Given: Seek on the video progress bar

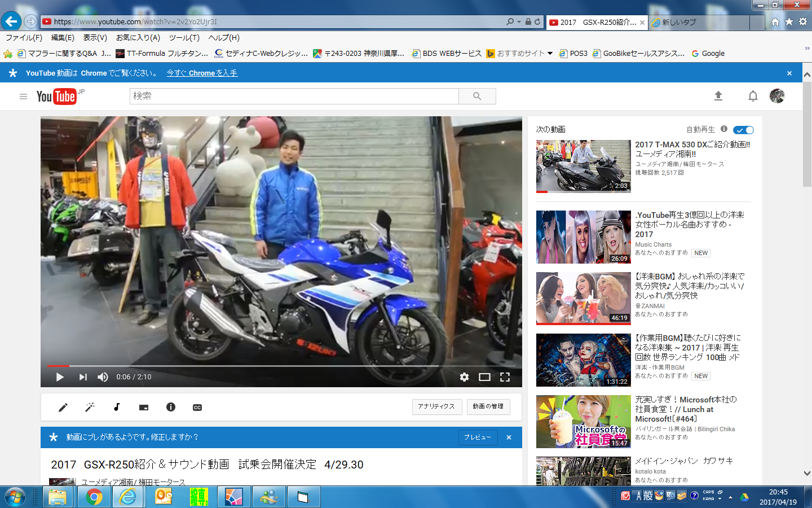Looking at the screenshot, I should tap(281, 366).
